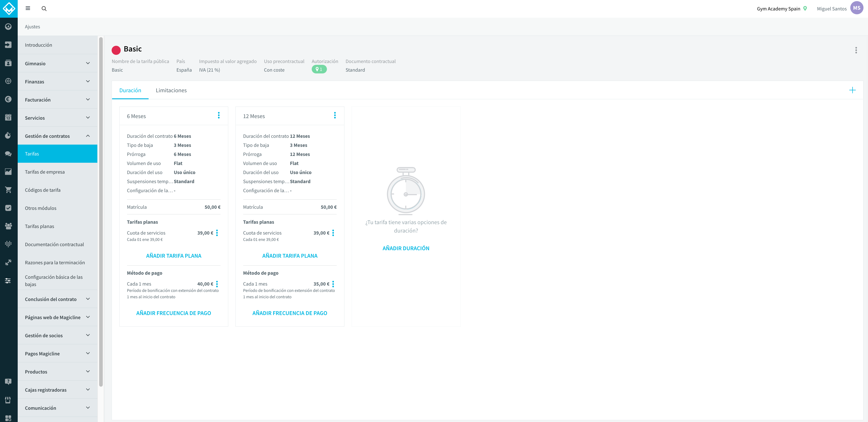Open the checkmark tasks icon in sidebar
This screenshot has width=868, height=422.
click(8, 208)
